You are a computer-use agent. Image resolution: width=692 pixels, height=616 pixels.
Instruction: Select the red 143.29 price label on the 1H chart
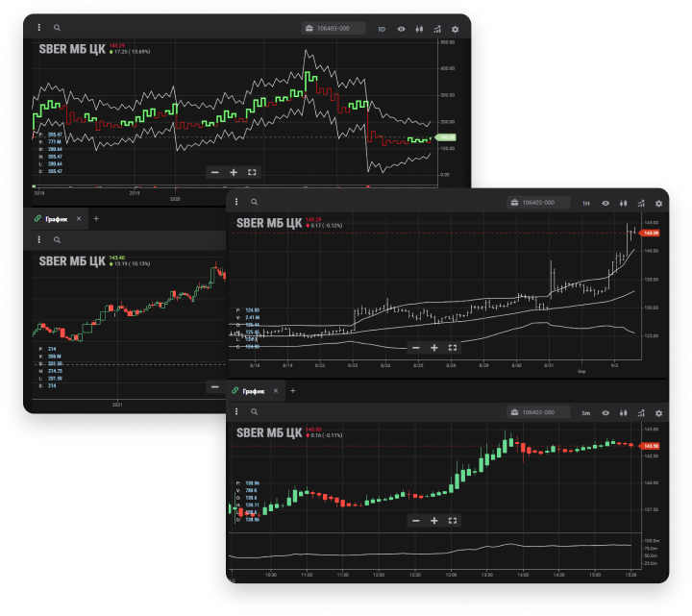(650, 233)
